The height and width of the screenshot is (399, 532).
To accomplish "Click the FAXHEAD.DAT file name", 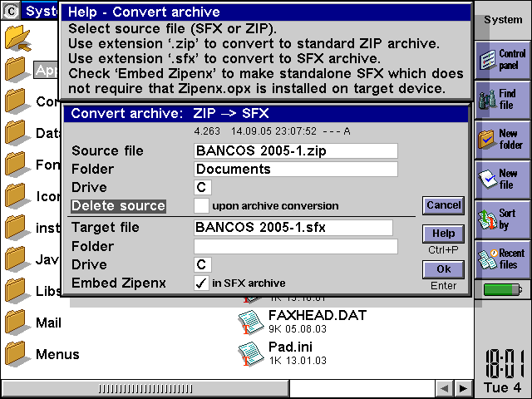I will coord(318,316).
